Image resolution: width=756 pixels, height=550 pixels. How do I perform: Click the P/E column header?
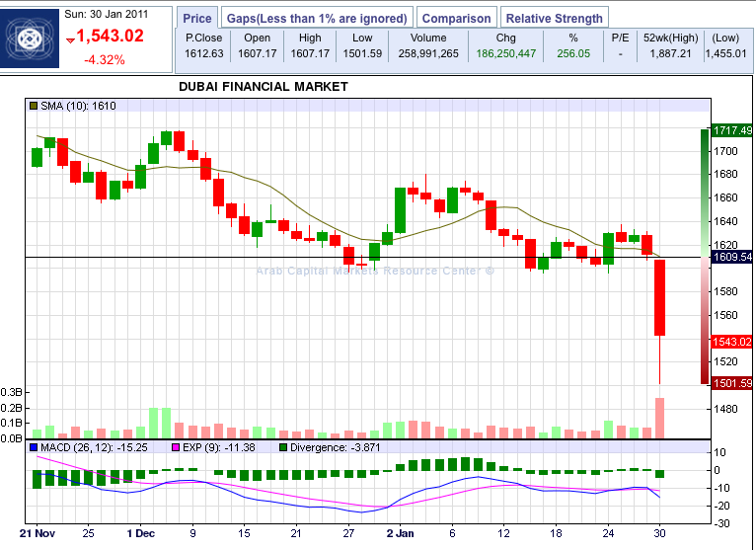620,38
